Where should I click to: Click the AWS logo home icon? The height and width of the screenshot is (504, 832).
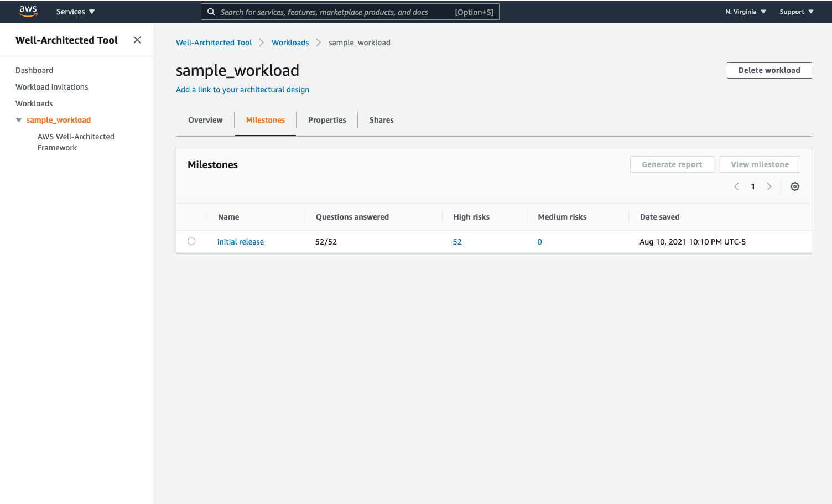(28, 12)
